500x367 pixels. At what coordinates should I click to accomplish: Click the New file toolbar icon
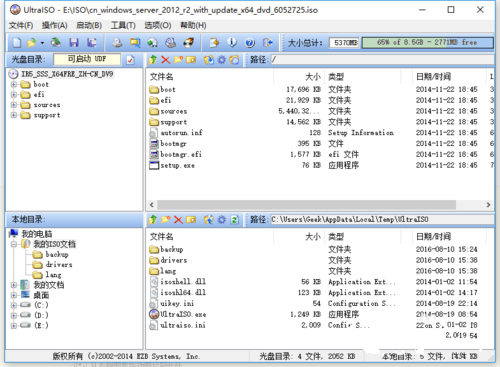click(x=17, y=42)
